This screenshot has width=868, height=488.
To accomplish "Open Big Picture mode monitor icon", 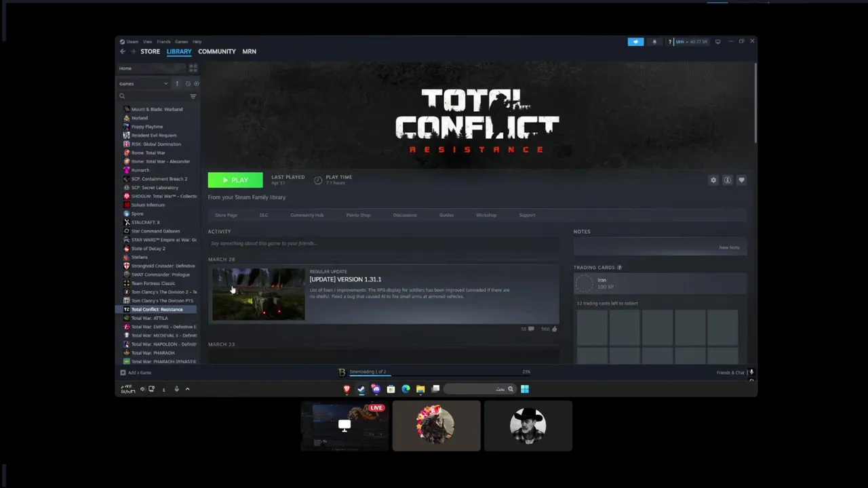I will click(x=717, y=42).
